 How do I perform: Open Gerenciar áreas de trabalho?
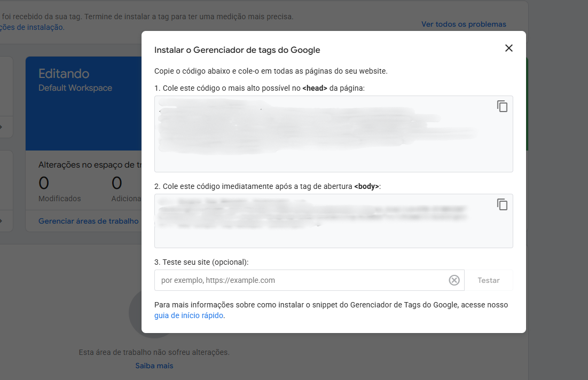click(x=88, y=221)
